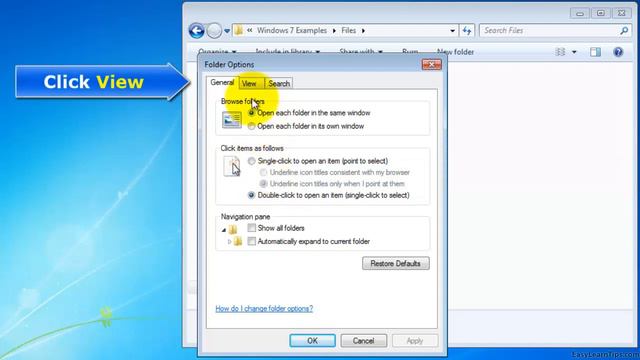Viewport: 640px width, 360px height.
Task: Close the Explorer window
Action: click(x=622, y=13)
